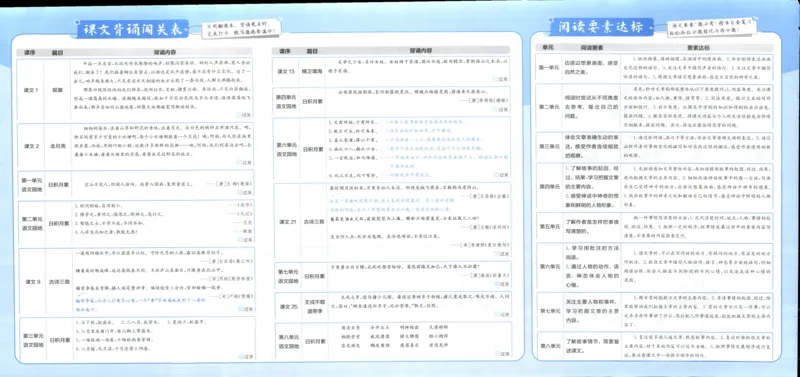Click the 课文 25 cell
Screen dimensions: 800x377
click(x=288, y=306)
